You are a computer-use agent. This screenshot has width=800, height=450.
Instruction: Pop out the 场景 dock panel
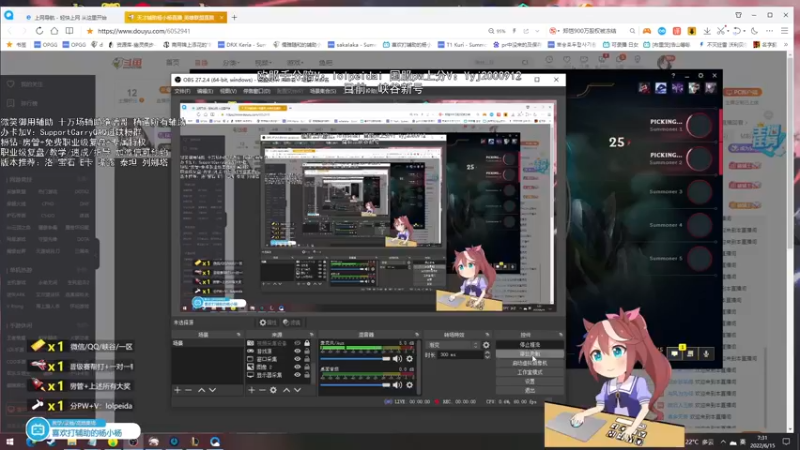coord(238,335)
